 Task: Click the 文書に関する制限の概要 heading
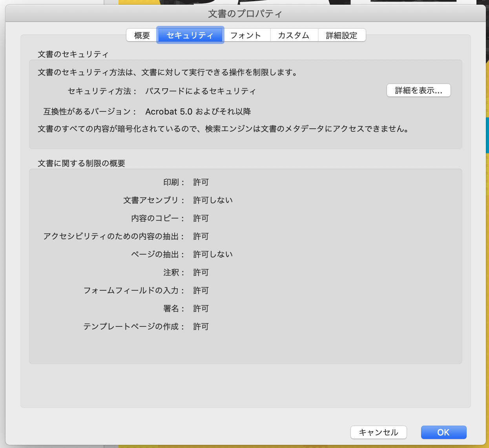(x=81, y=163)
